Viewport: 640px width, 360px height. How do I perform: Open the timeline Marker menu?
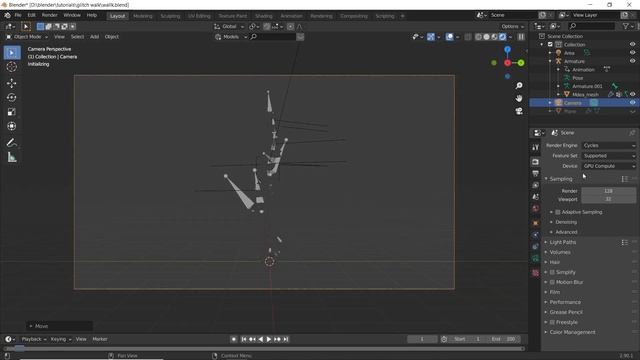click(100, 339)
